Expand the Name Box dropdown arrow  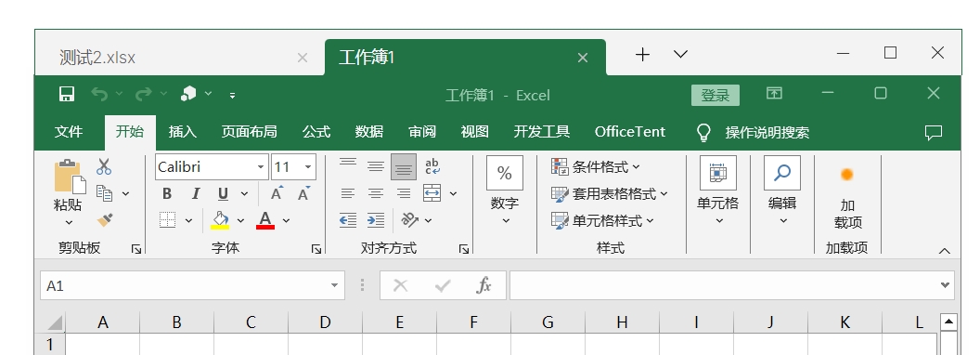[335, 285]
